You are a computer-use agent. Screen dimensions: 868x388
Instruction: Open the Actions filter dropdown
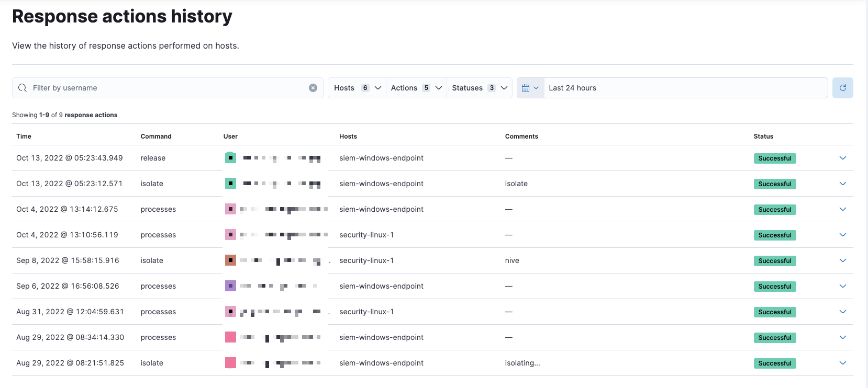coord(416,88)
